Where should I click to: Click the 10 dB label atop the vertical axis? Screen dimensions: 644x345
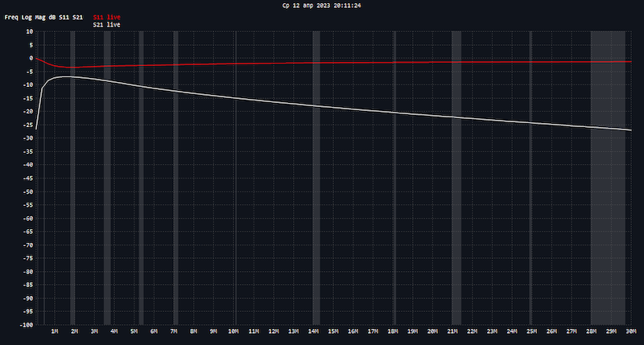point(27,31)
